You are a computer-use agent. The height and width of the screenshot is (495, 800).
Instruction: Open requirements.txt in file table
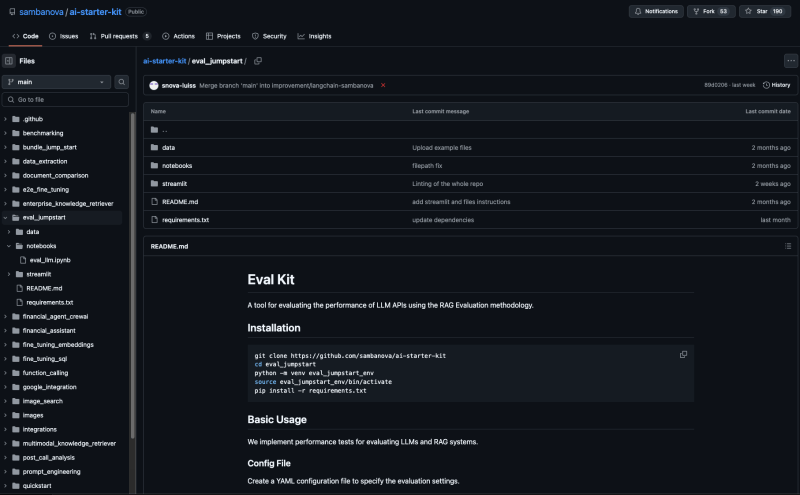(x=185, y=220)
